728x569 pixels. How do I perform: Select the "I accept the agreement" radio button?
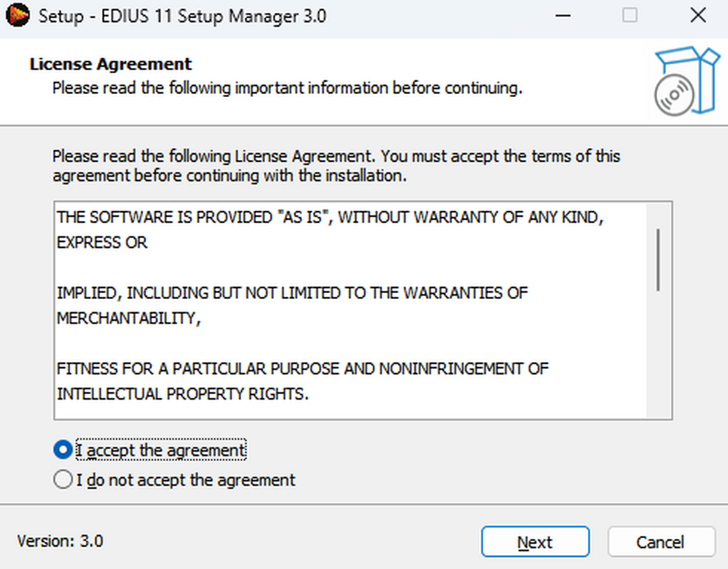62,450
